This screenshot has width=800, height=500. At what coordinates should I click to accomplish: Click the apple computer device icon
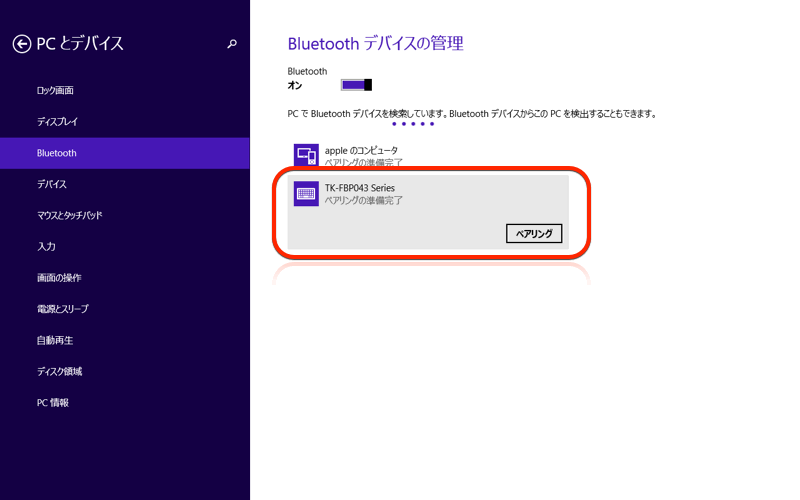[306, 155]
